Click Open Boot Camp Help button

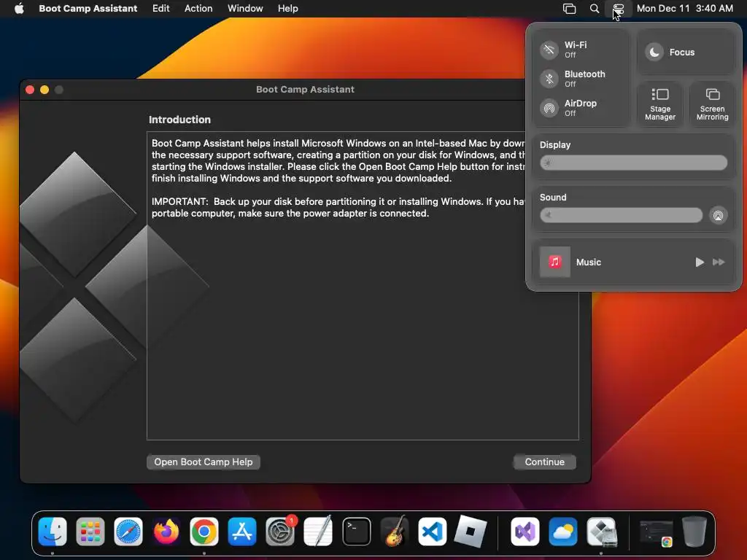[x=204, y=462]
